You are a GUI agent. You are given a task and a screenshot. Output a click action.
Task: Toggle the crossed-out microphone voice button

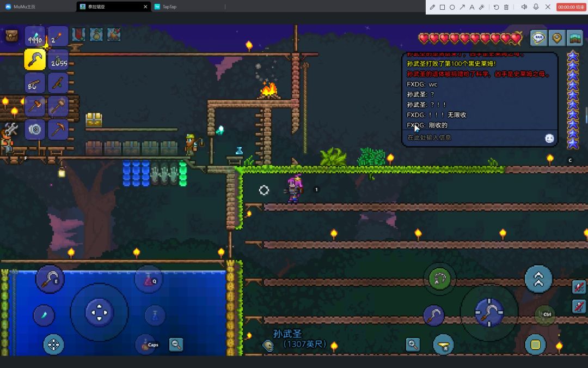pyautogui.click(x=579, y=306)
